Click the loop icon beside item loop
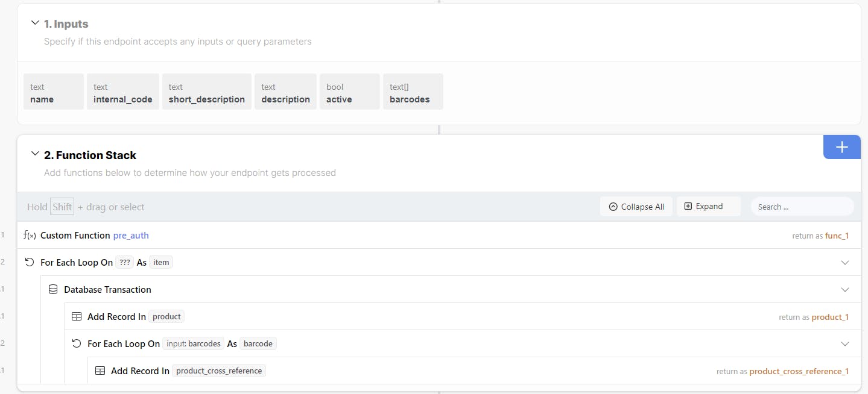Image resolution: width=868 pixels, height=394 pixels. coord(29,263)
